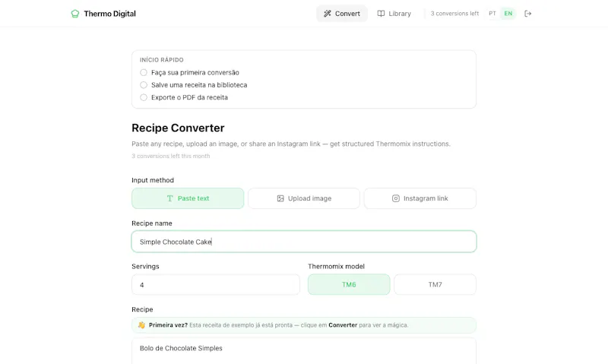The width and height of the screenshot is (608, 364).
Task: Click the waving hand emoji in tip banner
Action: (x=141, y=324)
